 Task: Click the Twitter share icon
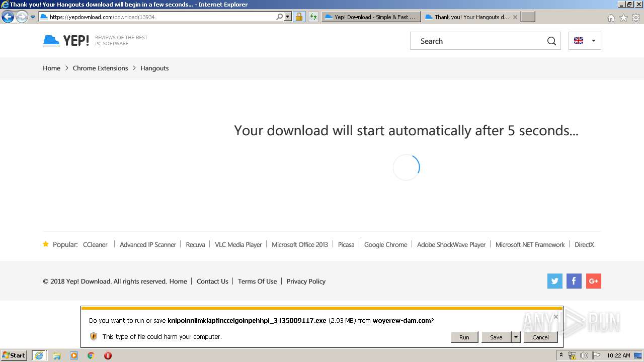click(555, 281)
